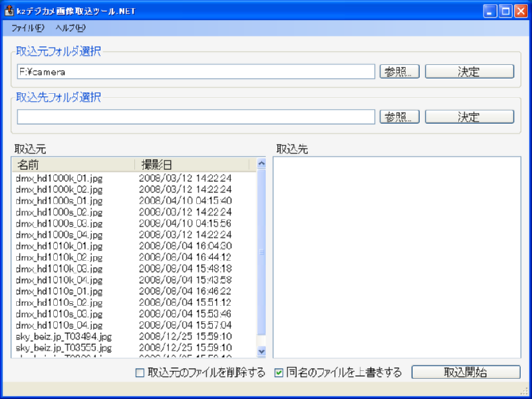Select file dmx_hd1000k_02.jpg
The height and width of the screenshot is (399, 532).
coord(59,189)
